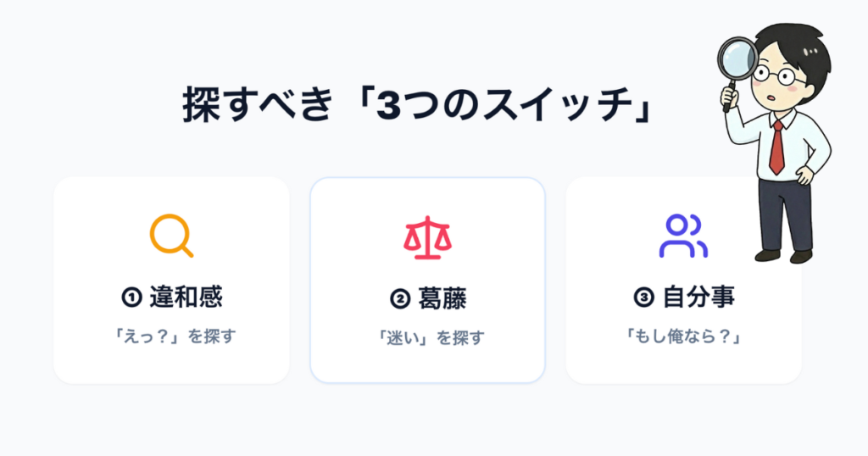Click the 「もし俺なら？」 subtitle
The width and height of the screenshot is (868, 456).
[x=683, y=336]
